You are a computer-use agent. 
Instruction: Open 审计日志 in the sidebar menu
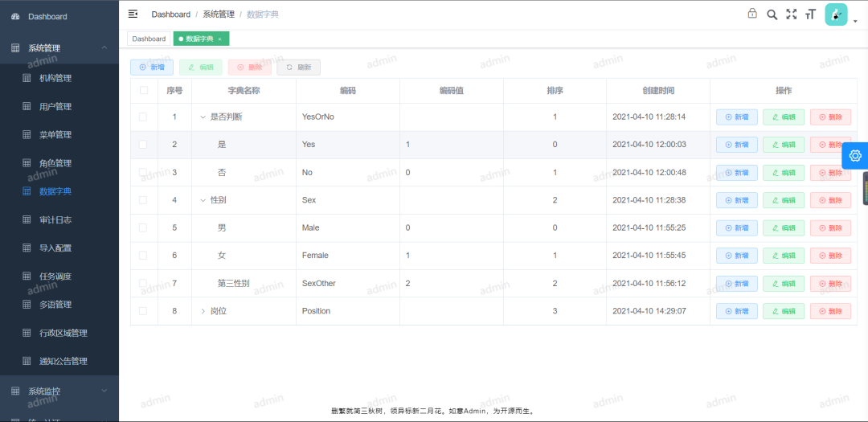[x=55, y=219]
